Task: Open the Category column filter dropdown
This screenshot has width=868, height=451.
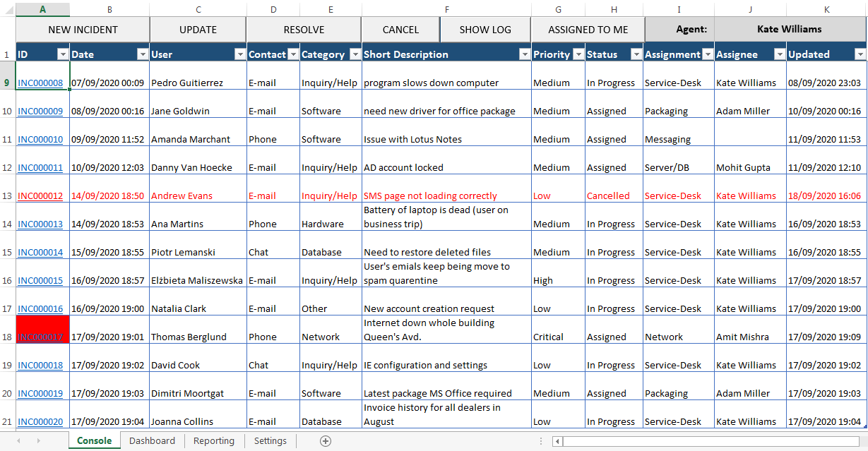Action: pos(354,54)
